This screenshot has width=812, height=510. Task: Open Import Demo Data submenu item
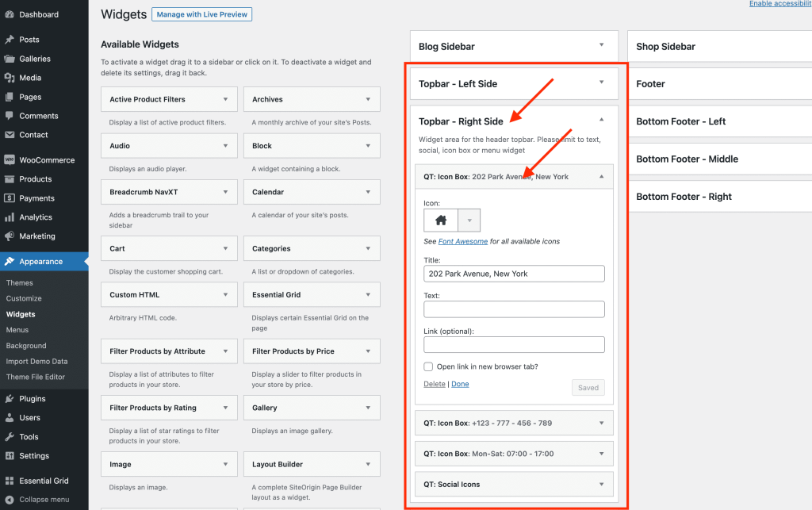(36, 362)
